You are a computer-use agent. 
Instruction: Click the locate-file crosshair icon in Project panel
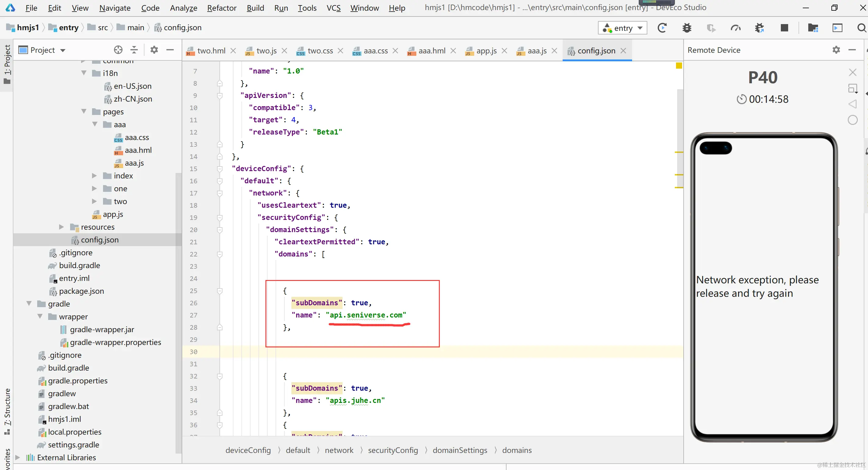coord(118,50)
